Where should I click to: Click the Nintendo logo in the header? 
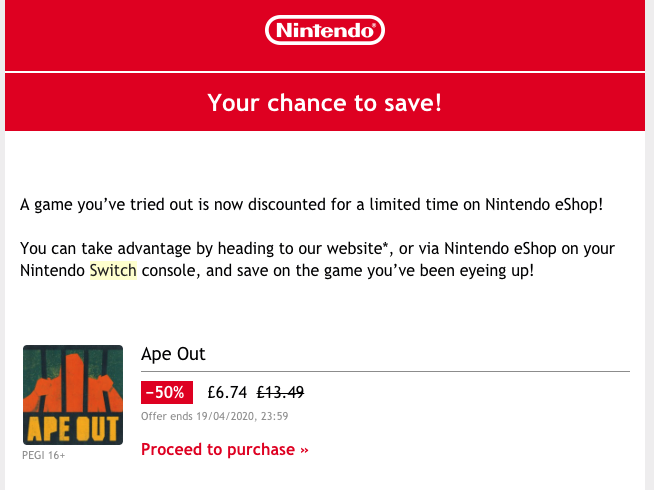point(324,30)
